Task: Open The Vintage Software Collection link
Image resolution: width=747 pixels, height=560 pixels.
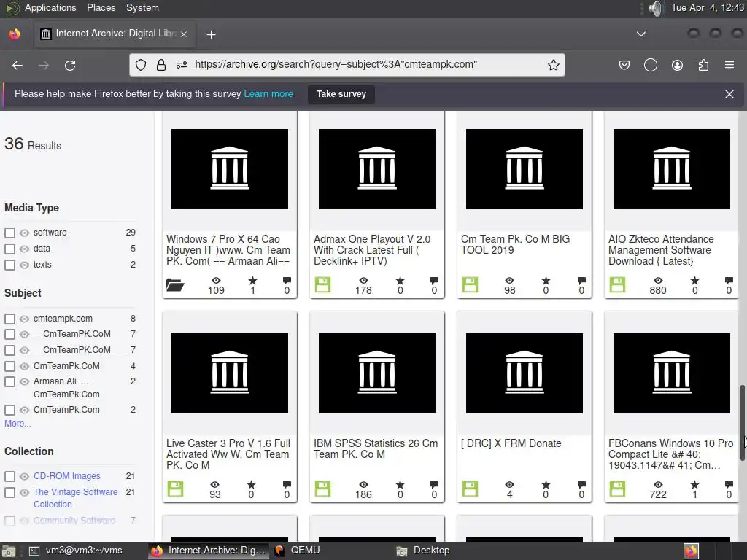Action: click(75, 498)
